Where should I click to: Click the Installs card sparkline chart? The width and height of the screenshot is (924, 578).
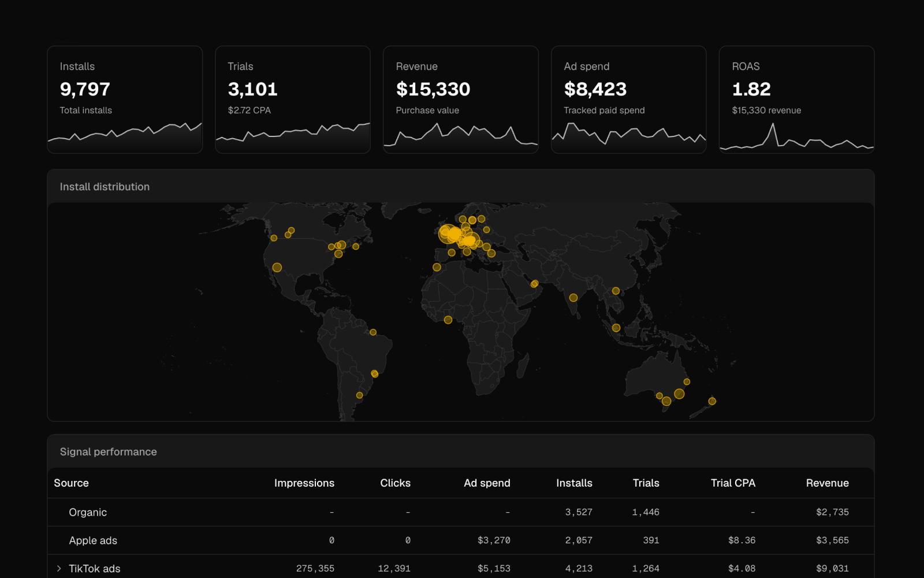(x=125, y=138)
